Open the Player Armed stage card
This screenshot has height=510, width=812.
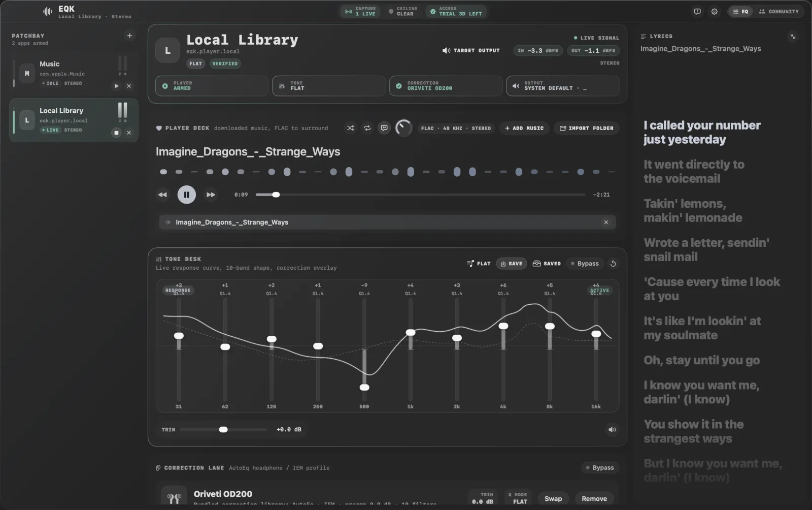click(212, 86)
